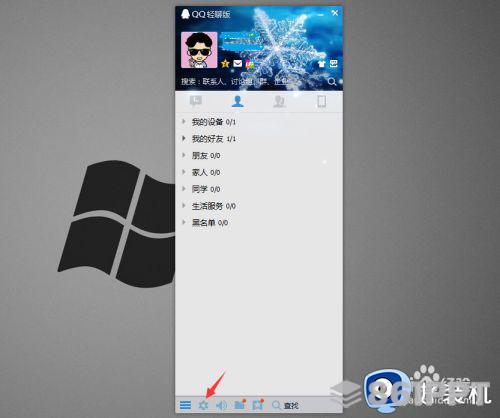Click the colorful app icon next to mail
500x418 pixels.
(250, 64)
